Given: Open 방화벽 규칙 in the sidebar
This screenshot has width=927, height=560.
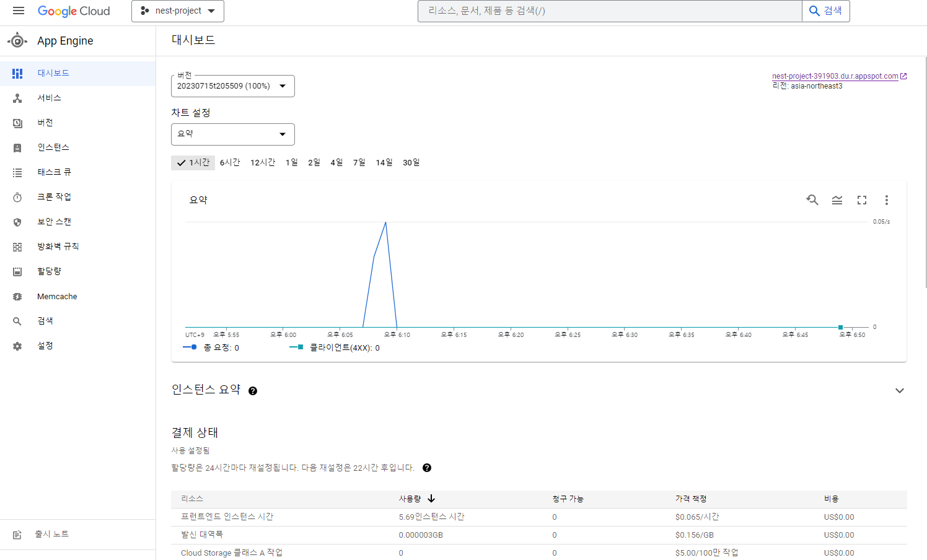Looking at the screenshot, I should (x=77, y=247).
